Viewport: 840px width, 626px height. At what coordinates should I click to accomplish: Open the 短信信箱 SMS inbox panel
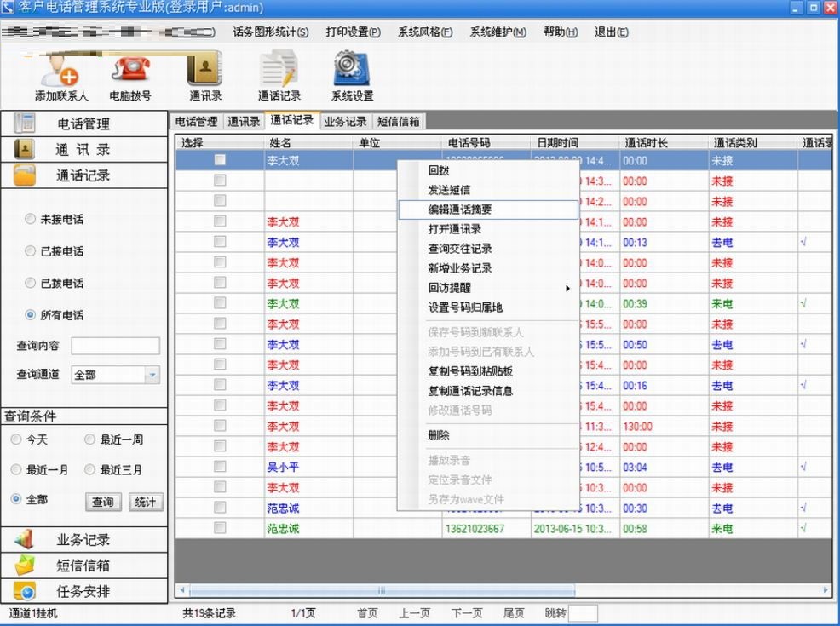(83, 565)
